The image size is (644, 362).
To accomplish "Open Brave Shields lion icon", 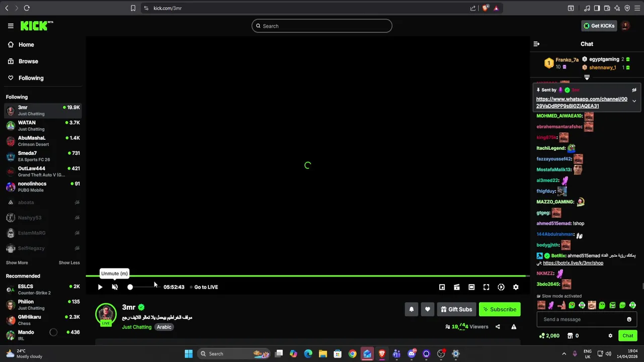I will (485, 8).
